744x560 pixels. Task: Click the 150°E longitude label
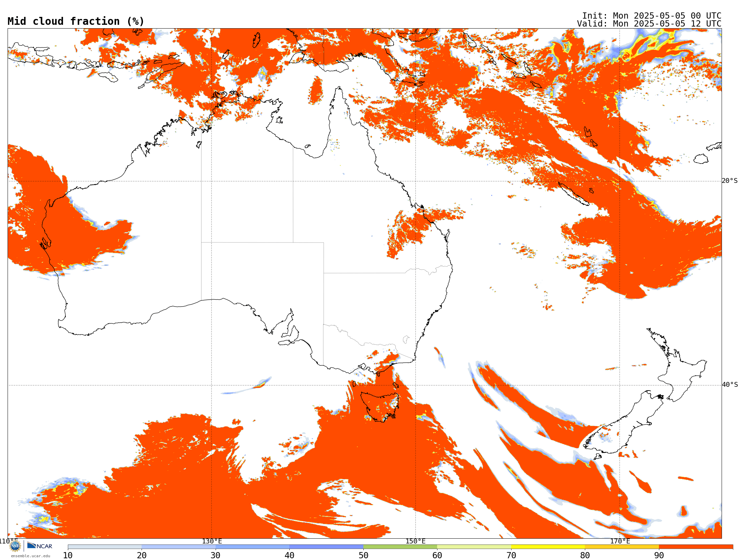click(415, 541)
